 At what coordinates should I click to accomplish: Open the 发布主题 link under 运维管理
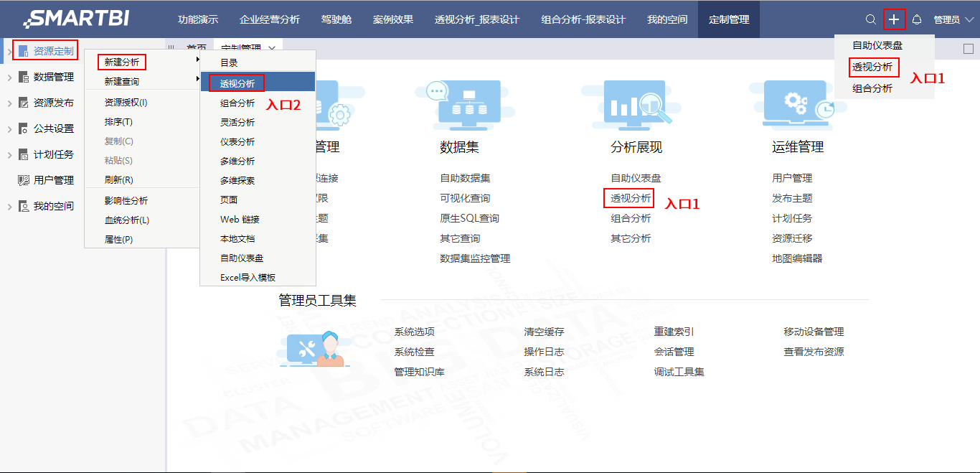click(x=792, y=198)
